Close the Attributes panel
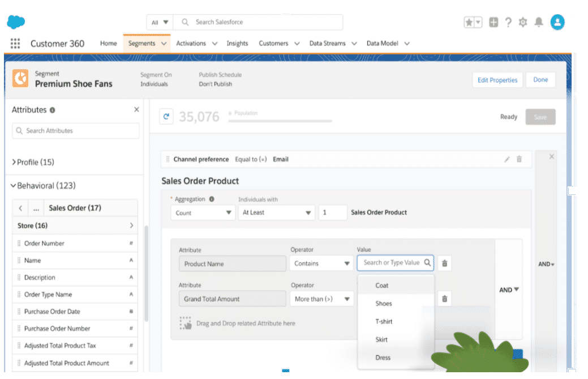588x379 pixels. [136, 109]
